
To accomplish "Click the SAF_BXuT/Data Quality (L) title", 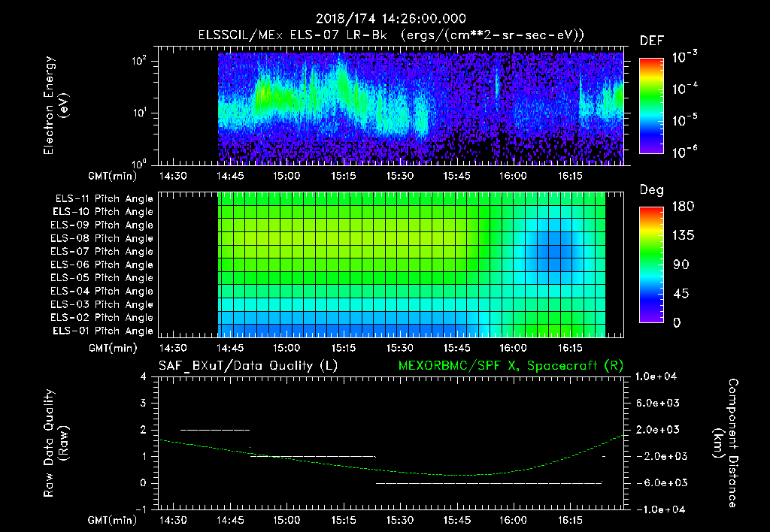I will [x=248, y=366].
